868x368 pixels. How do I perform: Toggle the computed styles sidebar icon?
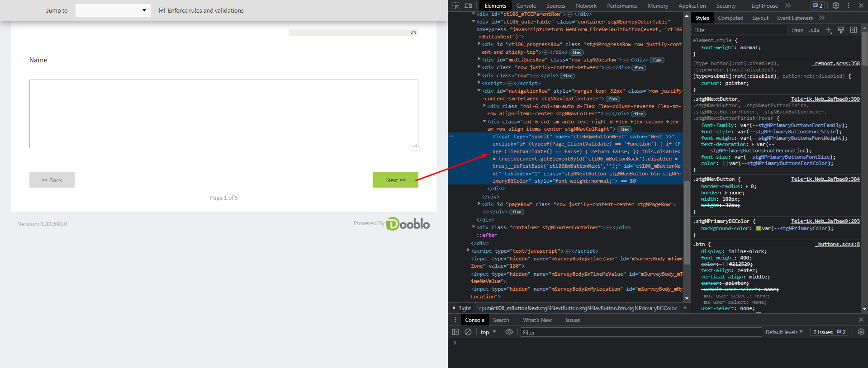pos(854,30)
